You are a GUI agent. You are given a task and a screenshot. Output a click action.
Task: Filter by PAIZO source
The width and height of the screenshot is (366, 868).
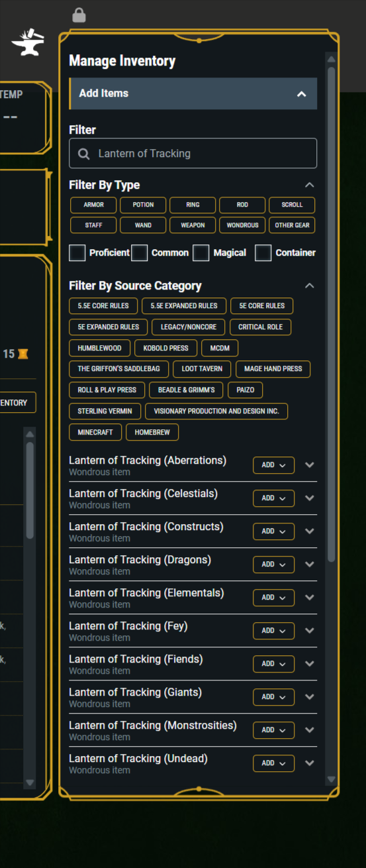coord(245,390)
